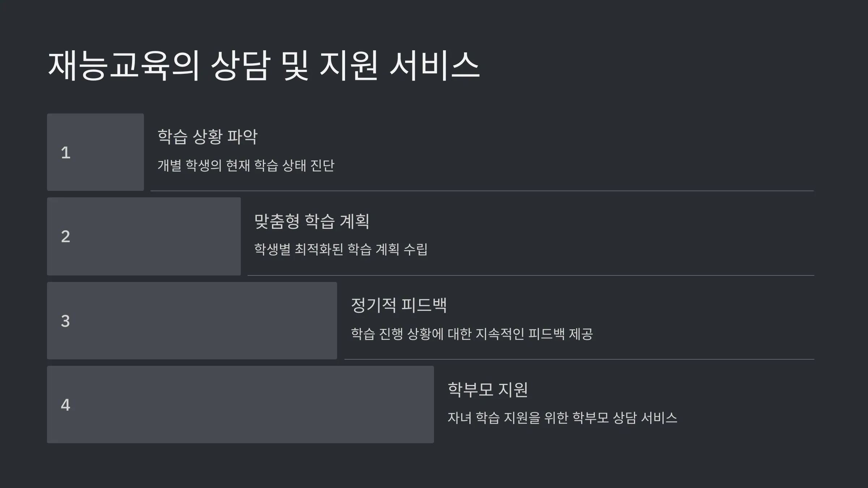Select the numbered block labeled 3
Screen dimensions: 868x488
192,321
